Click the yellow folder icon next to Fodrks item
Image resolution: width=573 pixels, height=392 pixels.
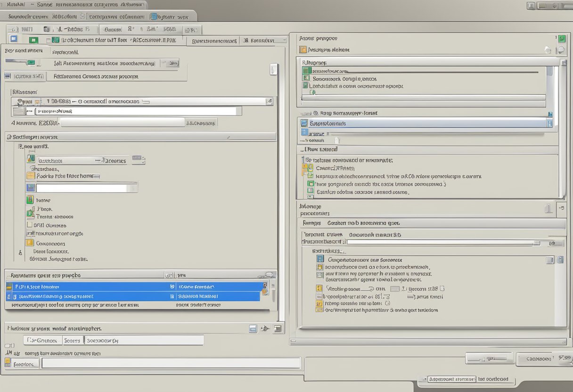pyautogui.click(x=31, y=176)
